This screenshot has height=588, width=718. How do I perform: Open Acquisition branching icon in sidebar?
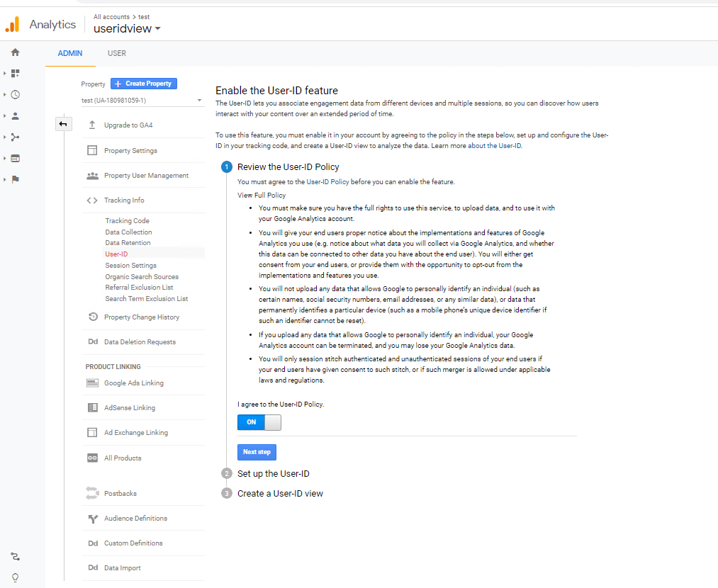pos(15,137)
